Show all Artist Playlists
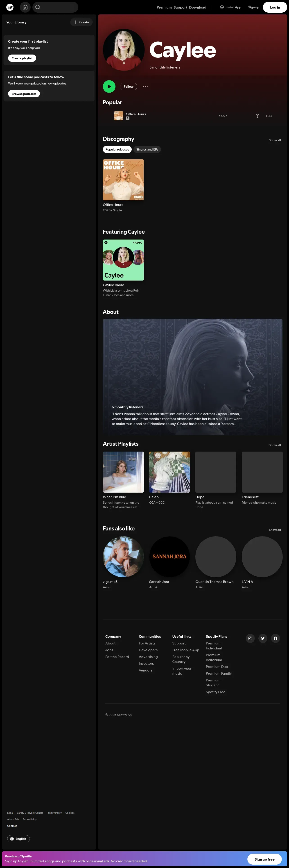The width and height of the screenshot is (289, 868). [275, 445]
